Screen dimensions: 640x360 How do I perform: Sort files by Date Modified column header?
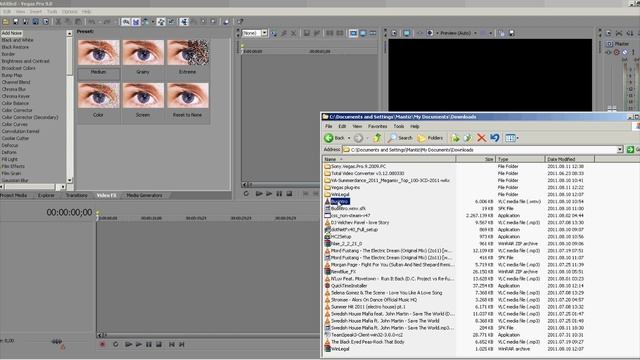point(569,159)
